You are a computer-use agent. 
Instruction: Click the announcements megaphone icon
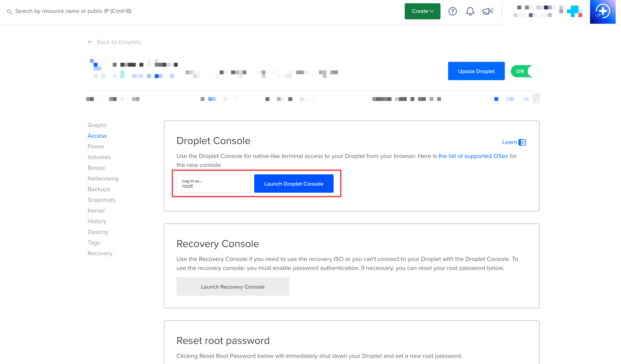click(x=488, y=11)
